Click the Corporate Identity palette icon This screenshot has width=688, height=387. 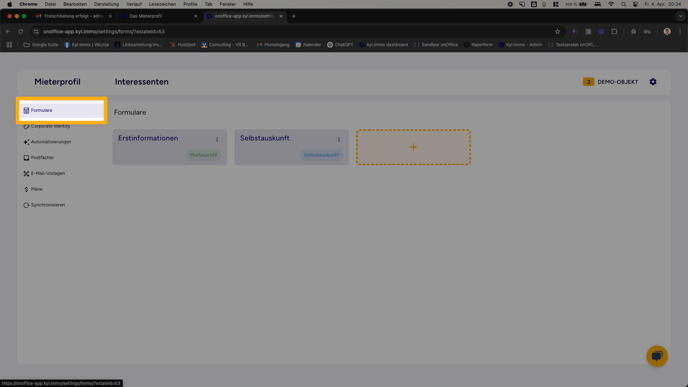[26, 126]
